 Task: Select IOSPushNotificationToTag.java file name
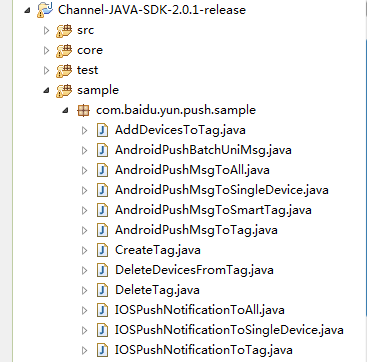(x=204, y=350)
